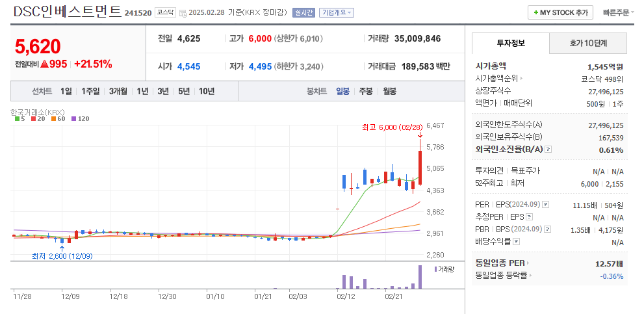Click the 코스닥 498위 rank value
Screen dimensions: 644x314
pos(602,79)
